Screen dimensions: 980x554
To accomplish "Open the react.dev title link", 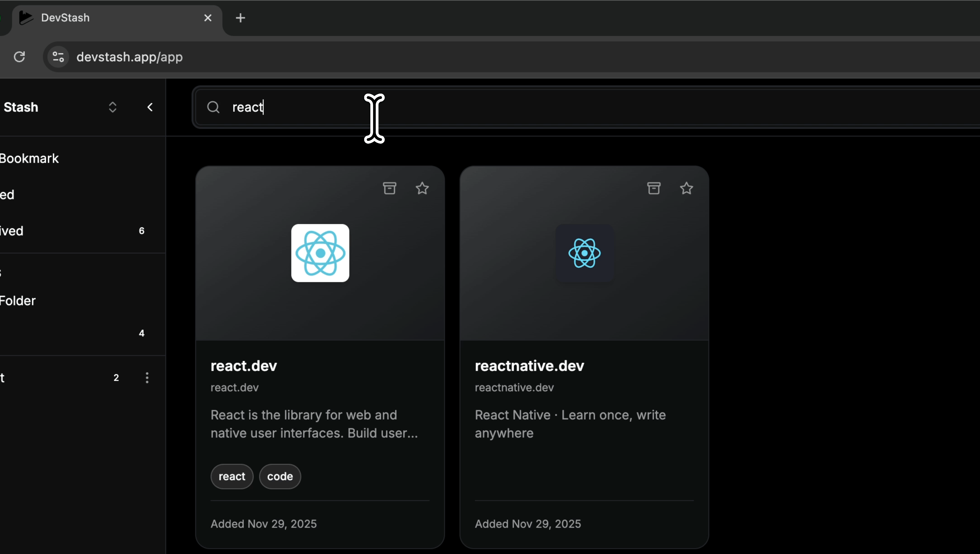I will tap(243, 366).
